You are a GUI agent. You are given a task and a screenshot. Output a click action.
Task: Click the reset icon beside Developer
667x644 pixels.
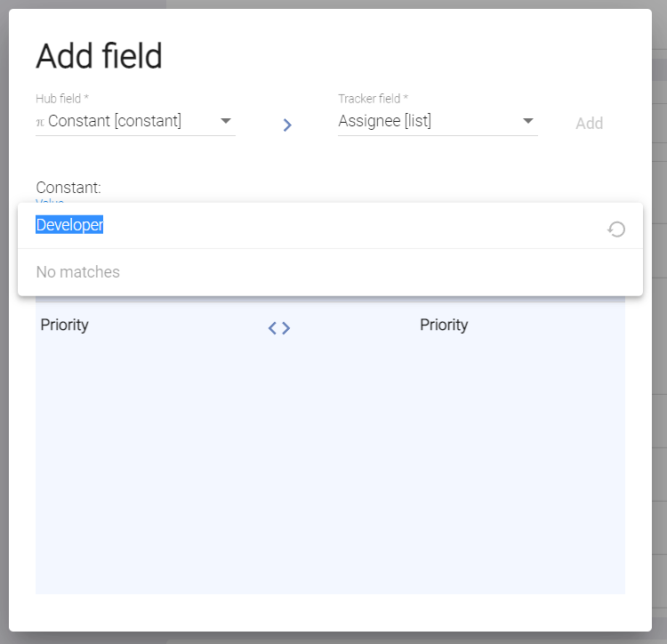coord(616,229)
